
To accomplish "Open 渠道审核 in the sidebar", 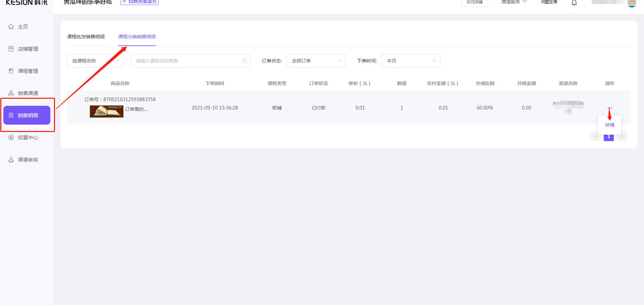I will [28, 160].
